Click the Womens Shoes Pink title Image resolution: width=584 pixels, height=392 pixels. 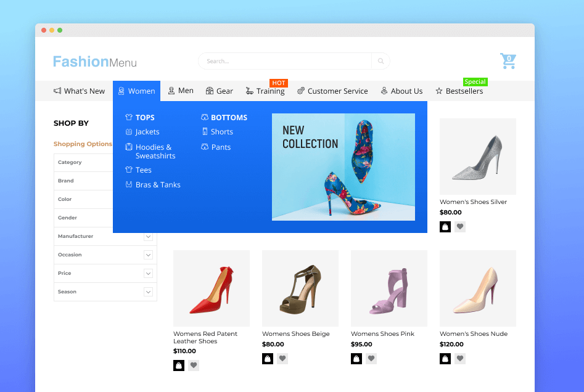pos(382,334)
